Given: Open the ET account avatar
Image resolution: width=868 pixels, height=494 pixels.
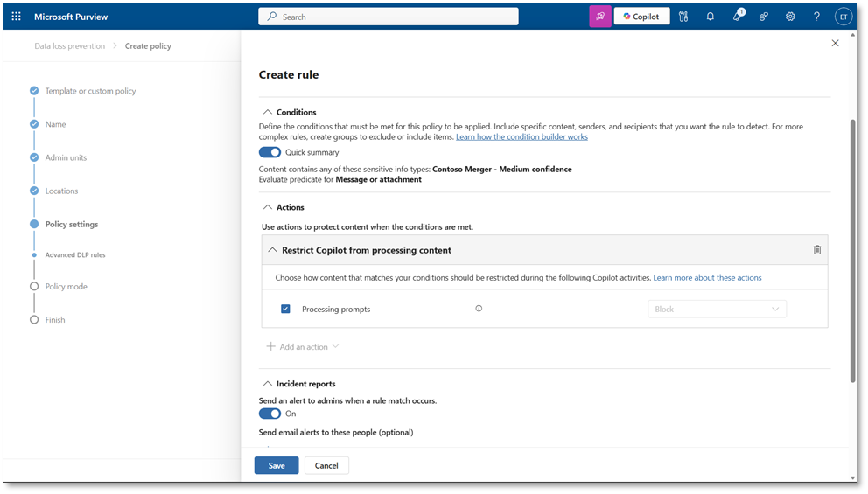Looking at the screenshot, I should tap(843, 17).
